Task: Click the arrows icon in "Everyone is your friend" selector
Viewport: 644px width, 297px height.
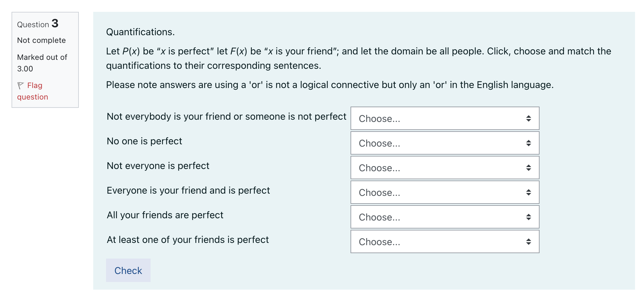Action: tap(528, 192)
